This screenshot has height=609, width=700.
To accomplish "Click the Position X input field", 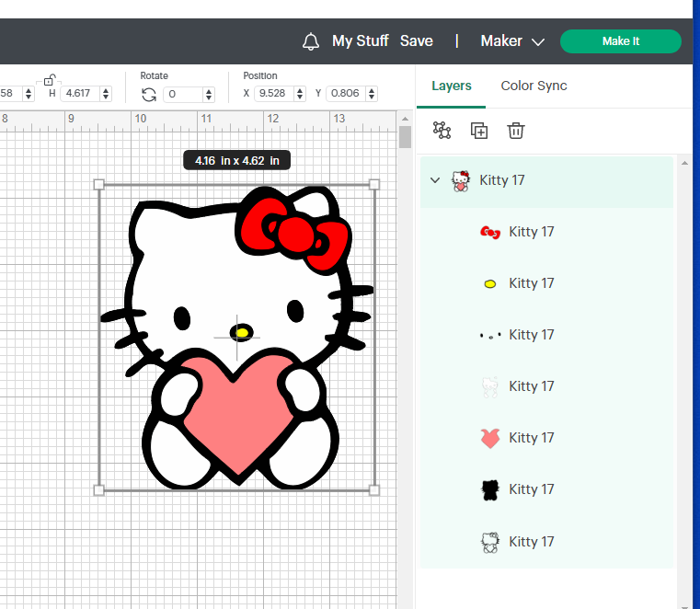I will coord(274,93).
